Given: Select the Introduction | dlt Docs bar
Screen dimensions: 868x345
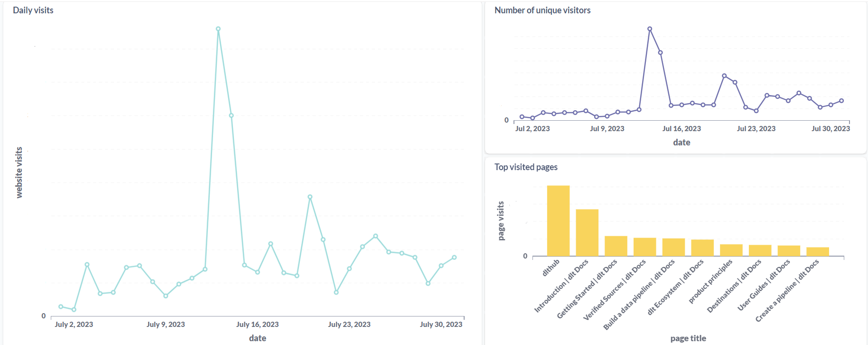Looking at the screenshot, I should coord(587,232).
